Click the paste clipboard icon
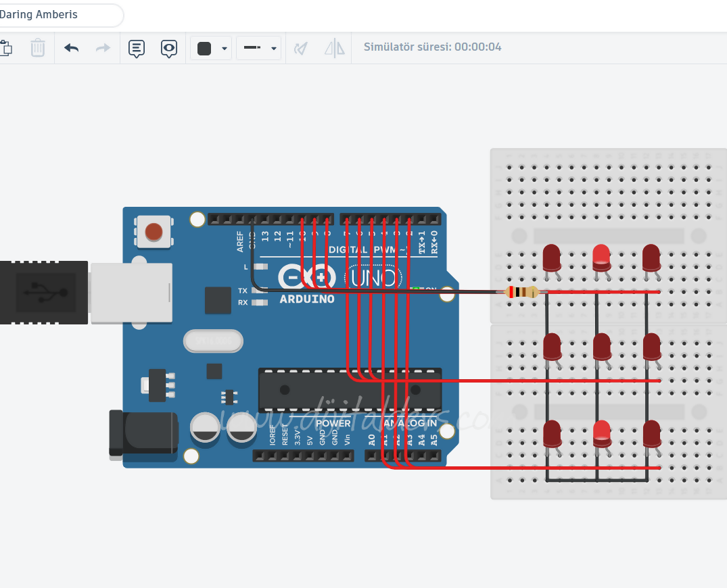727x588 pixels. pyautogui.click(x=5, y=48)
